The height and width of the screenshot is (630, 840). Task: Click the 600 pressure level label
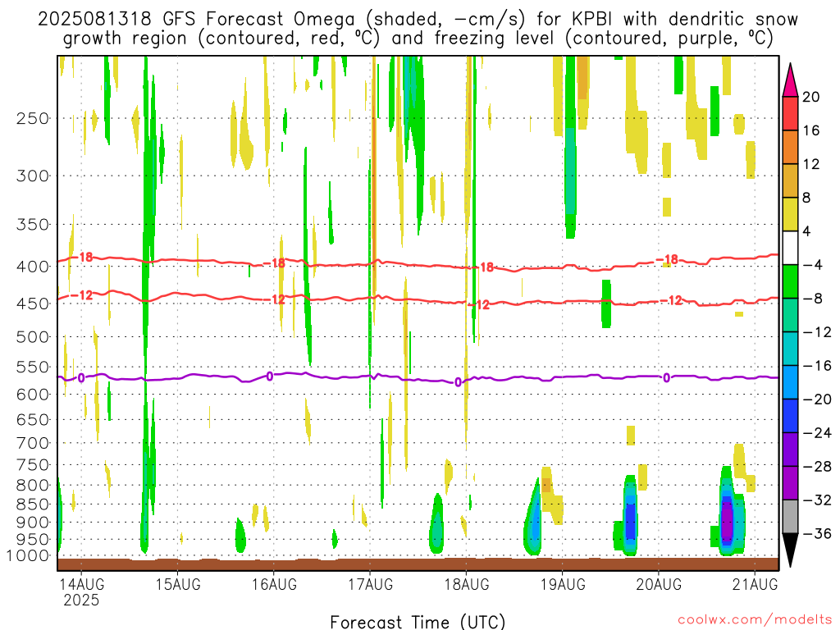(33, 395)
